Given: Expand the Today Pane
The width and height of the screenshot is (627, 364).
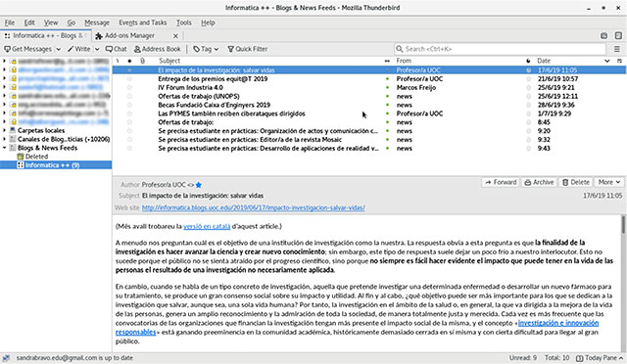Looking at the screenshot, I should click(600, 358).
